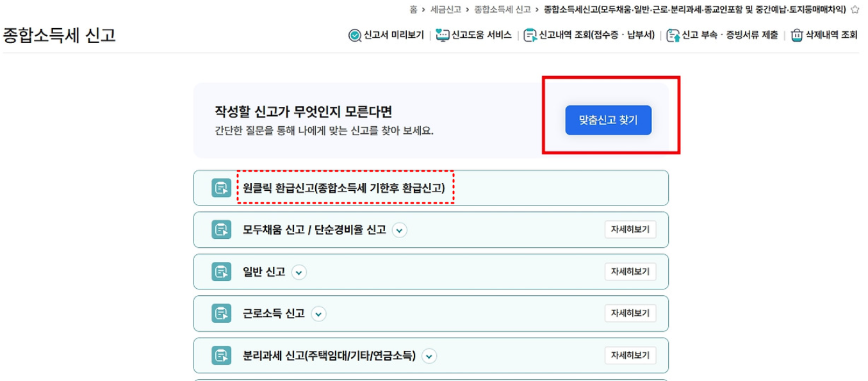The height and width of the screenshot is (381, 868).
Task: Go to 종합소득세 신고 breadcrumb link
Action: [x=502, y=9]
